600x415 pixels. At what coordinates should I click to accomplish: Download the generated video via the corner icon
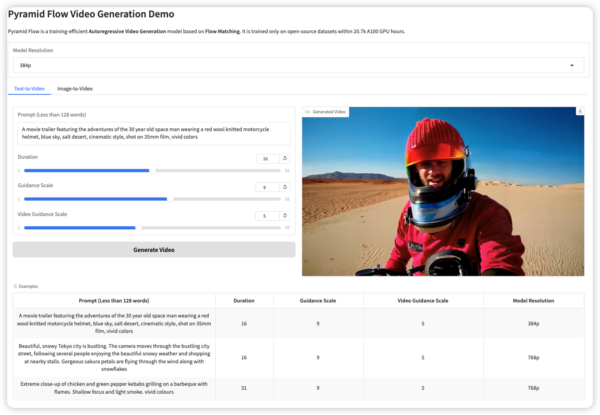[580, 111]
